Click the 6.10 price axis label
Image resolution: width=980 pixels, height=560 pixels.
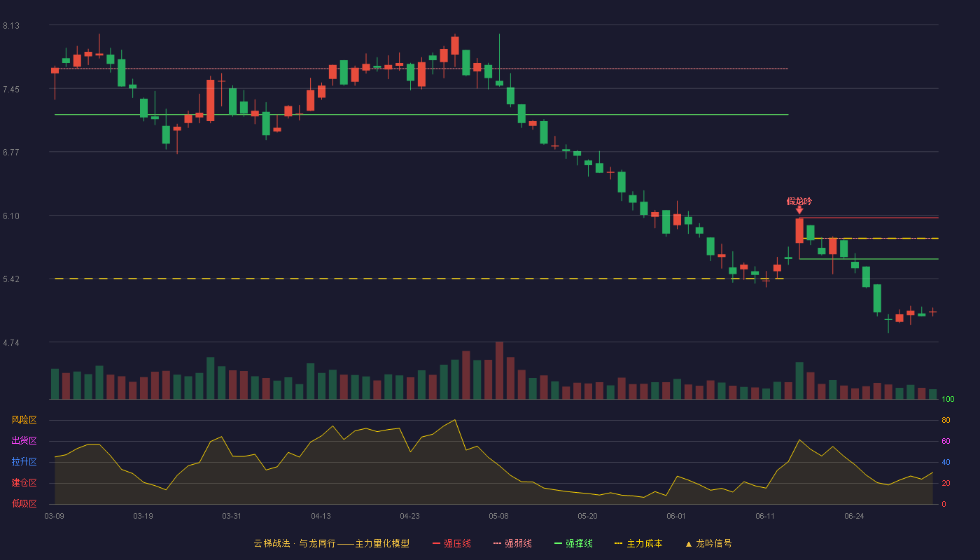[11, 216]
